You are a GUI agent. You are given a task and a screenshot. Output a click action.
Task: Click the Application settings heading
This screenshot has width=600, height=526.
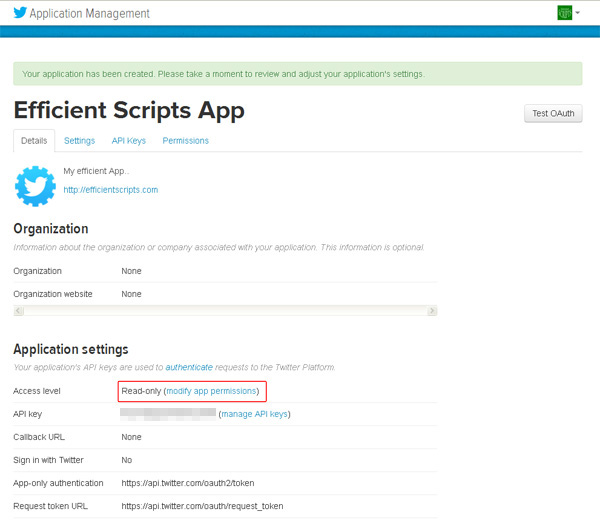click(71, 349)
